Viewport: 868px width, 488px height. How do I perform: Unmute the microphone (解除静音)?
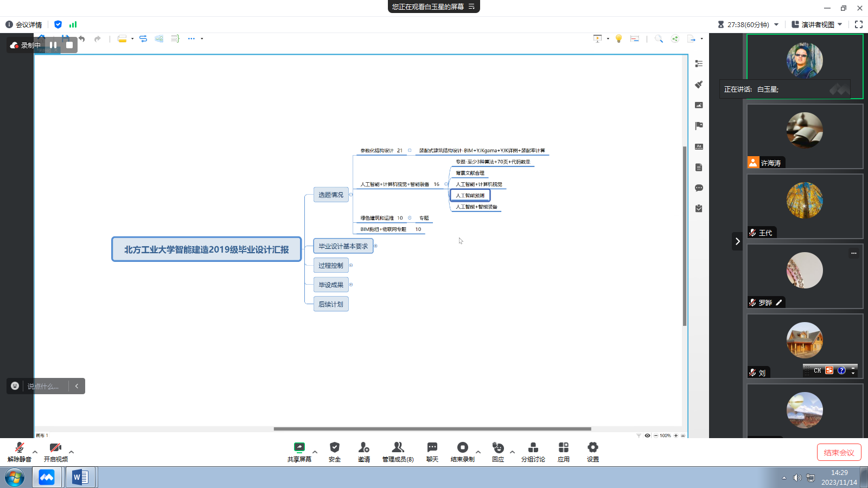[x=20, y=448]
